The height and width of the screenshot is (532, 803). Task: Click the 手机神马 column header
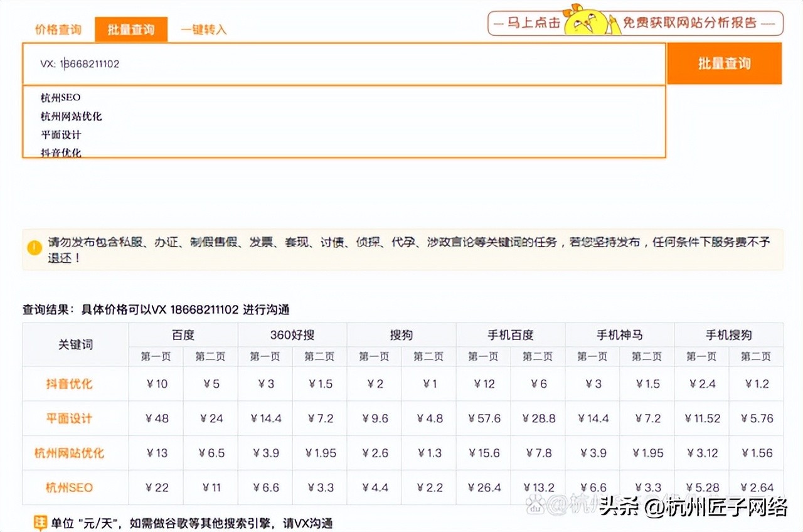click(618, 335)
